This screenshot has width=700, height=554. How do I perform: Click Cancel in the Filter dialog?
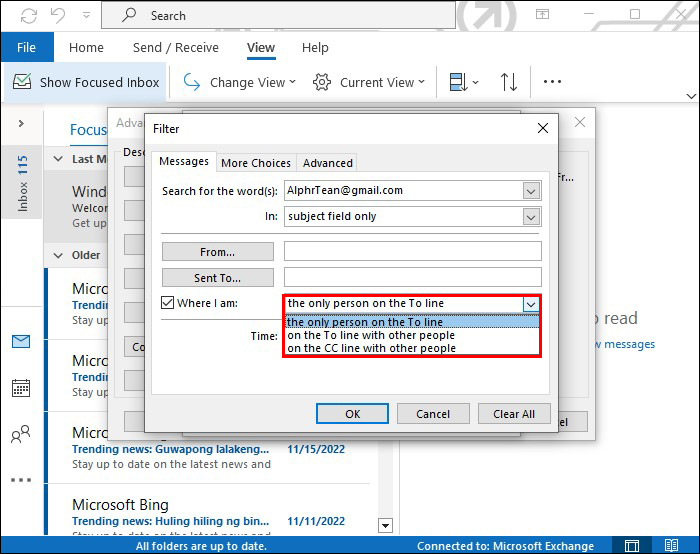(x=433, y=414)
